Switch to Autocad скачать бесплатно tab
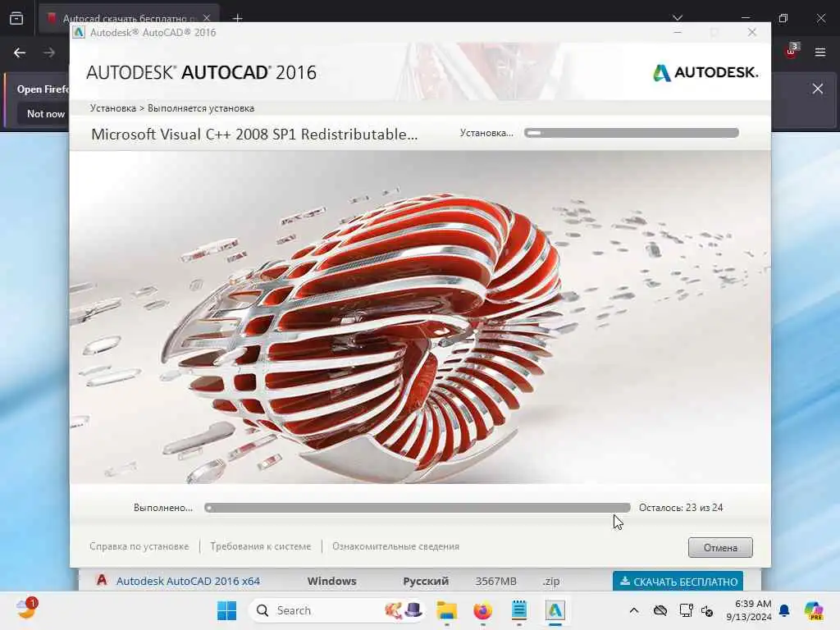Viewport: 840px width, 630px height. point(129,18)
